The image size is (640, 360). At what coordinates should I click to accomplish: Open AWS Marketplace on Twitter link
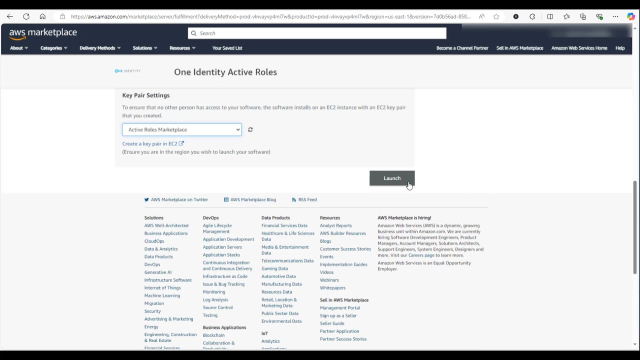click(179, 200)
